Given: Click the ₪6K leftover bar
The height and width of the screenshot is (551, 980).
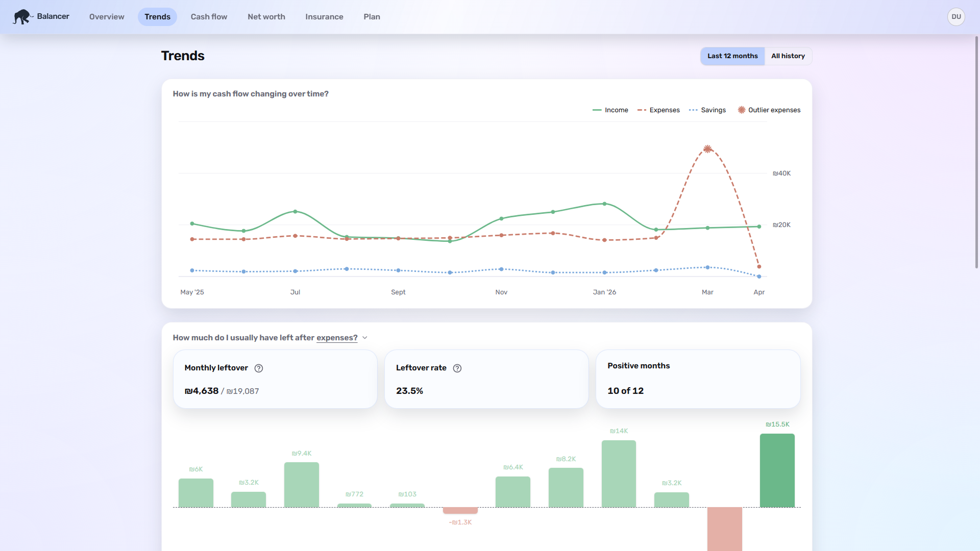Looking at the screenshot, I should [196, 493].
